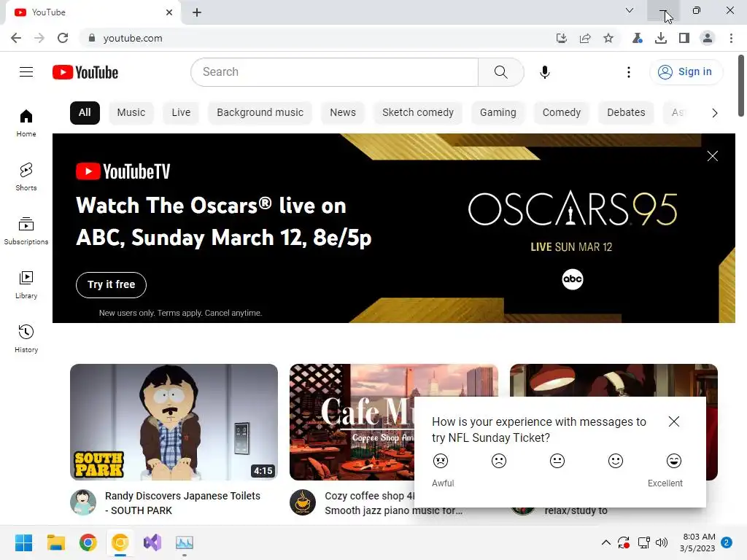Select the Music filter chip

131,113
